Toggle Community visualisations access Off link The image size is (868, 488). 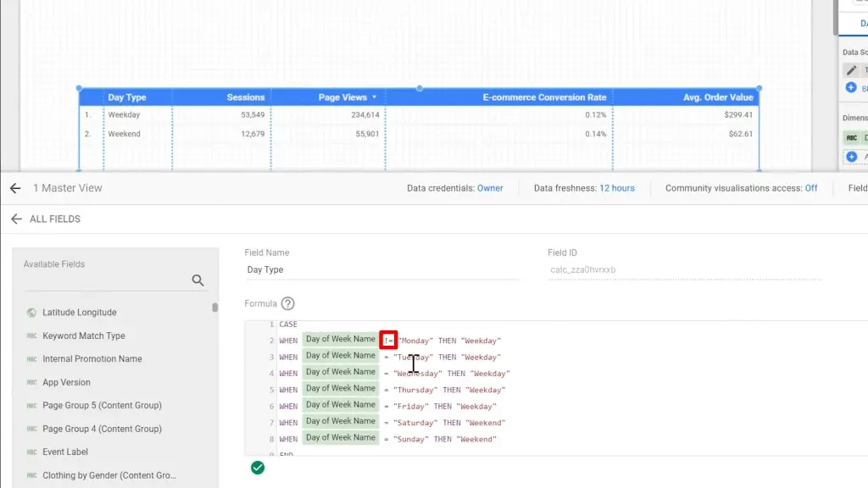(x=811, y=188)
